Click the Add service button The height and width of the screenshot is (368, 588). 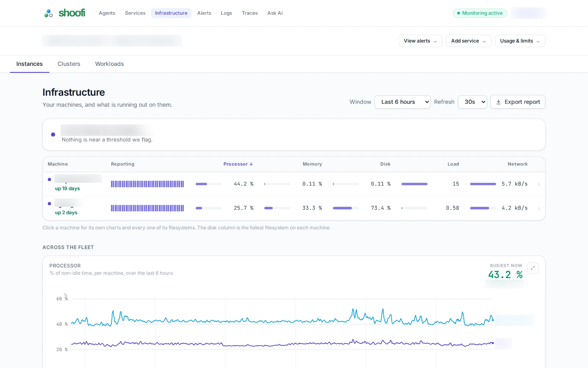pyautogui.click(x=469, y=41)
